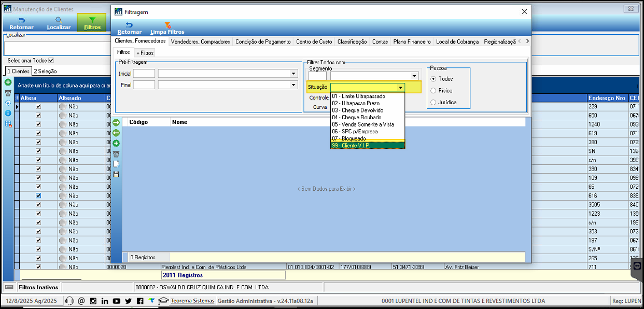Click Limpa Filtros toolbar icon

[167, 28]
